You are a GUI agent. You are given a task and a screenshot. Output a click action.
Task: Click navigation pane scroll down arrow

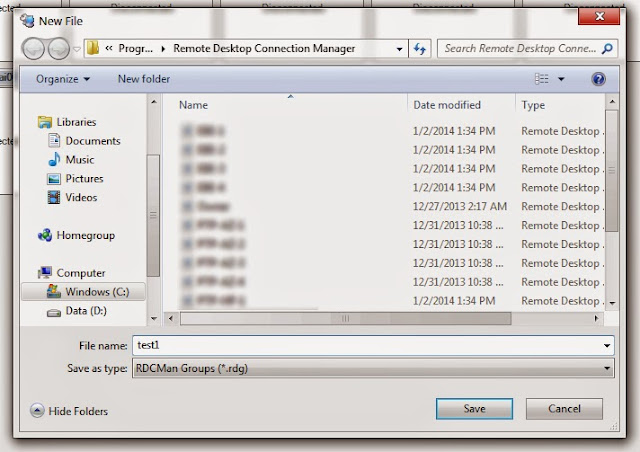154,318
